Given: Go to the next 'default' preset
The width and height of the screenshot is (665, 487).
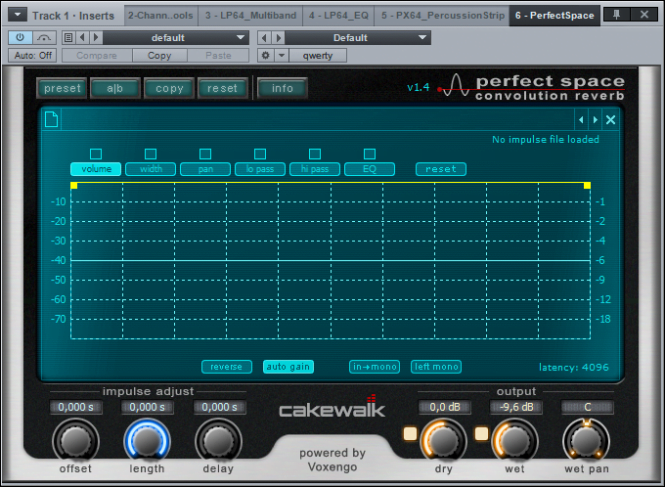Looking at the screenshot, I should (x=96, y=37).
